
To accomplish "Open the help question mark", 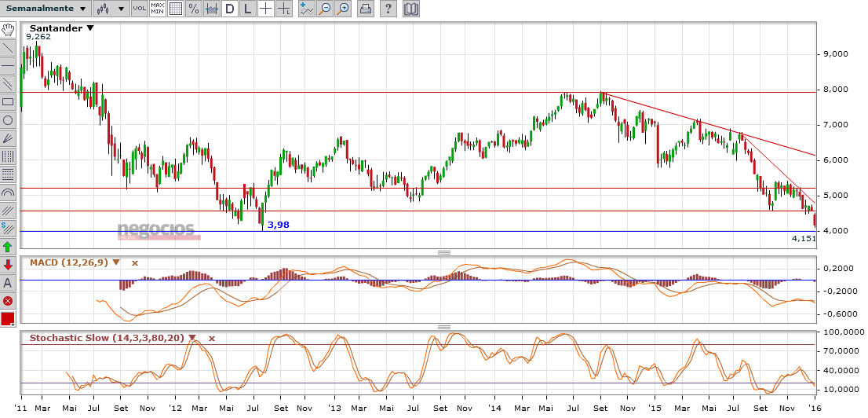I will (389, 9).
